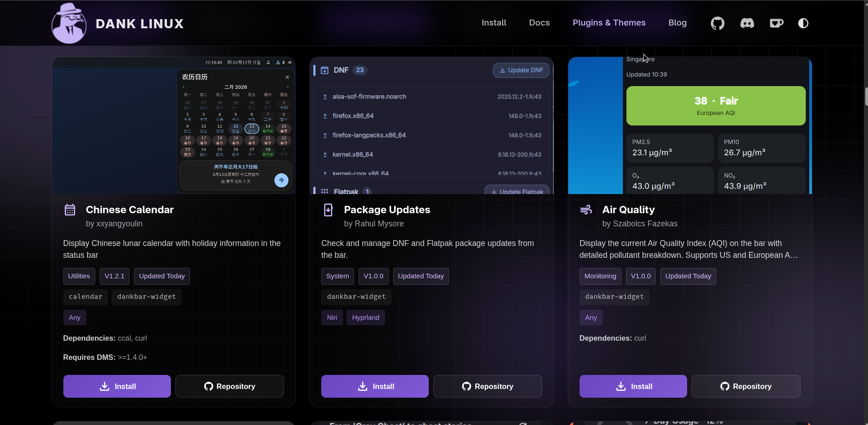The image size is (868, 425).
Task: Open the Plugins & Themes page
Action: coord(609,23)
